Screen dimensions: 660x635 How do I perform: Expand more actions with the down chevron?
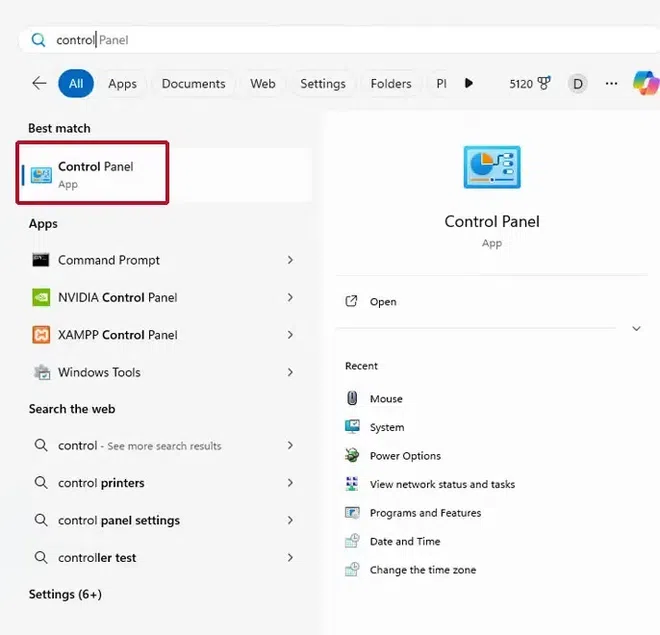pos(636,328)
